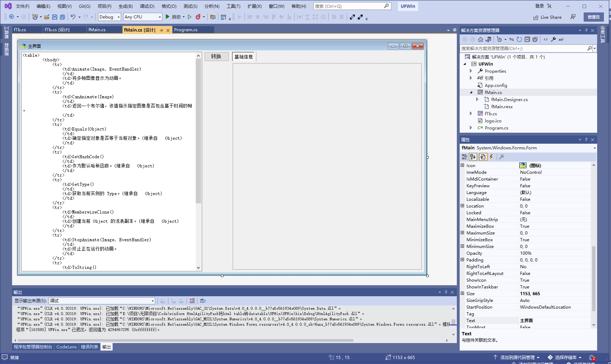Screen dimensions: 611x364
Task: Expand the Properties tree node
Action: (471, 71)
